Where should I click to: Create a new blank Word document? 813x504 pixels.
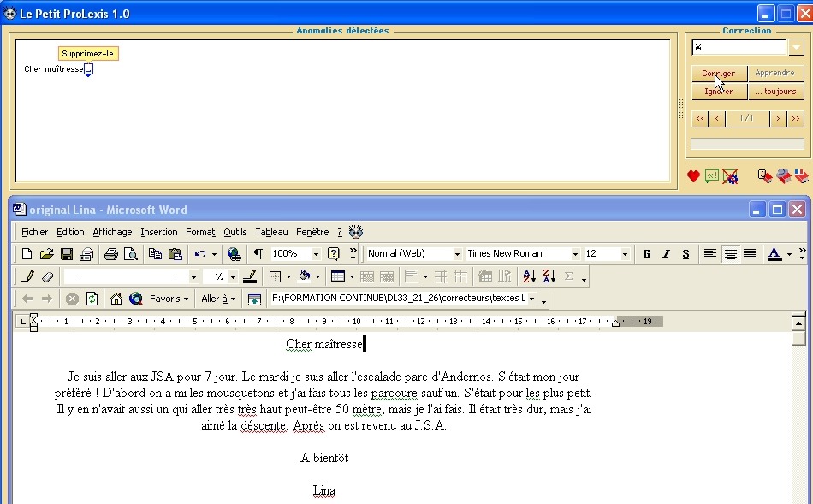[27, 253]
